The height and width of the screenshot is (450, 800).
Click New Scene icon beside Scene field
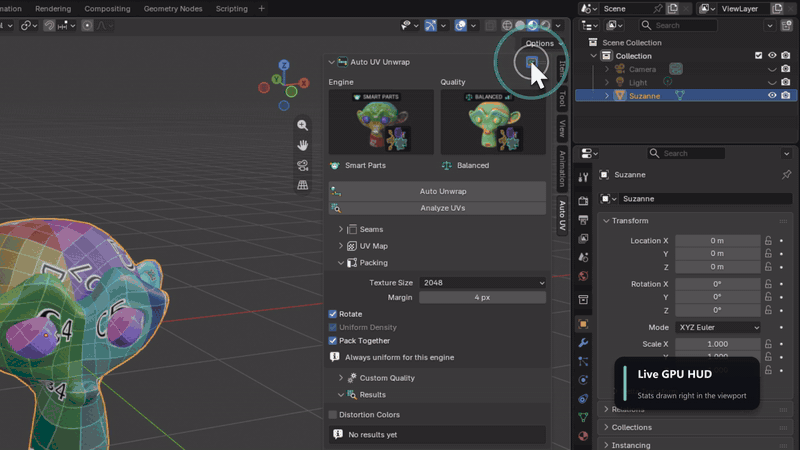click(x=673, y=9)
